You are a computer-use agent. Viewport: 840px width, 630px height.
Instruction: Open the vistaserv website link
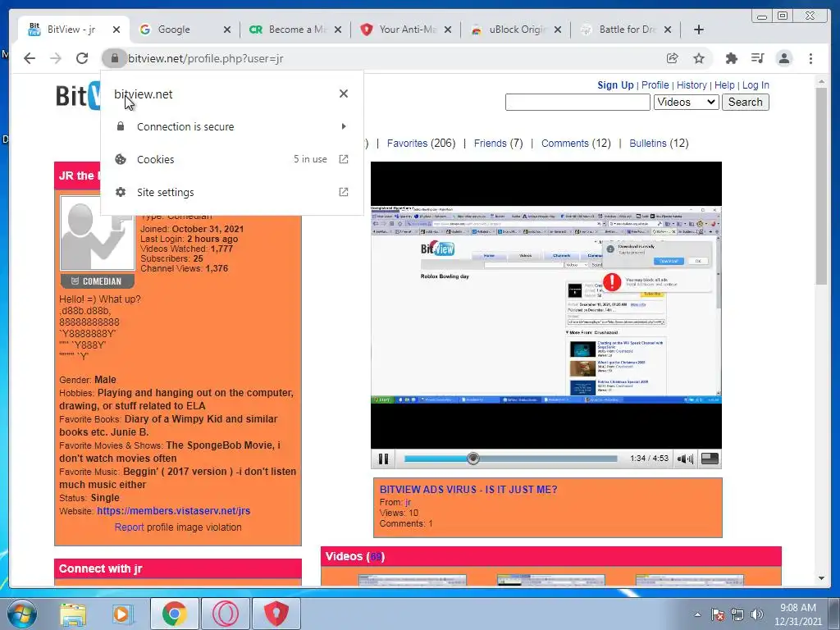(x=174, y=510)
